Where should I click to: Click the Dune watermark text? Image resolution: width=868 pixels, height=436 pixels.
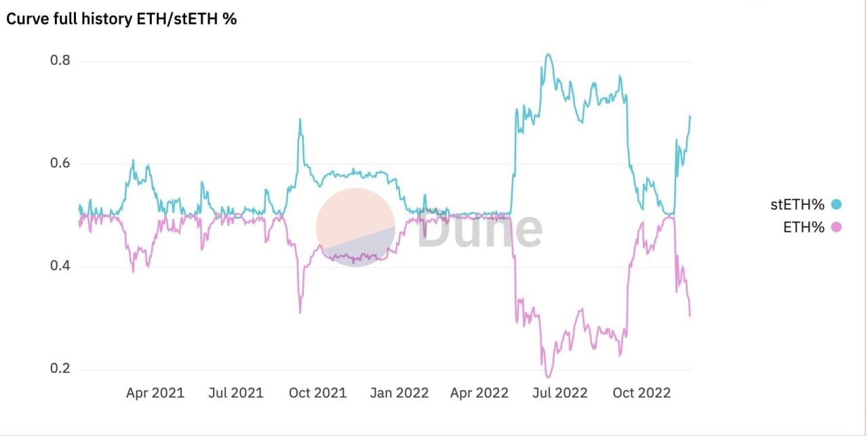click(x=479, y=229)
